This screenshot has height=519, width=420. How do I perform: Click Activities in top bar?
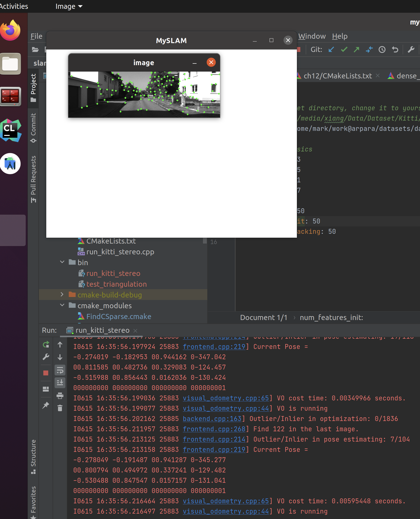point(14,6)
